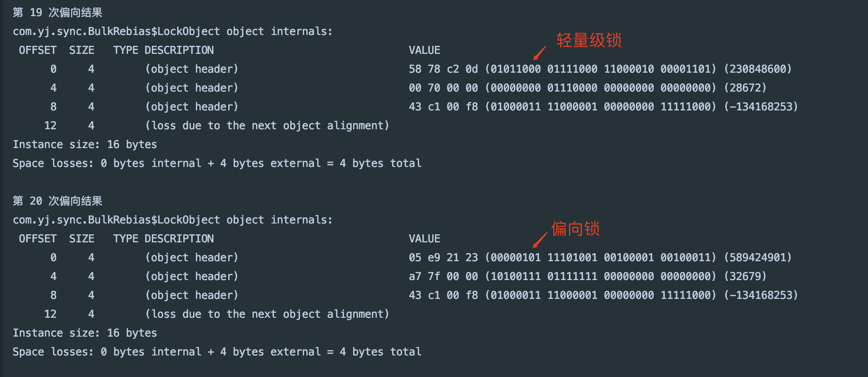
Task: Click the second TYPE DESCRIPTION header
Action: click(164, 239)
